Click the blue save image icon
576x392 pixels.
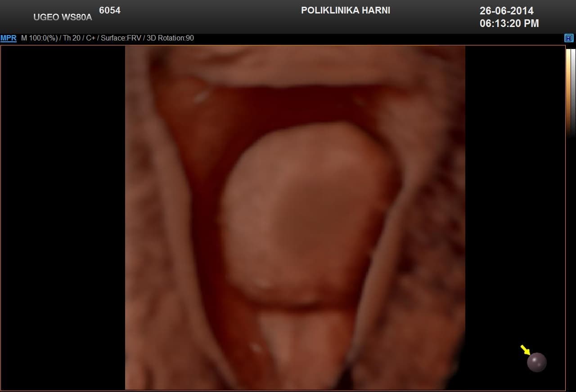pos(569,38)
